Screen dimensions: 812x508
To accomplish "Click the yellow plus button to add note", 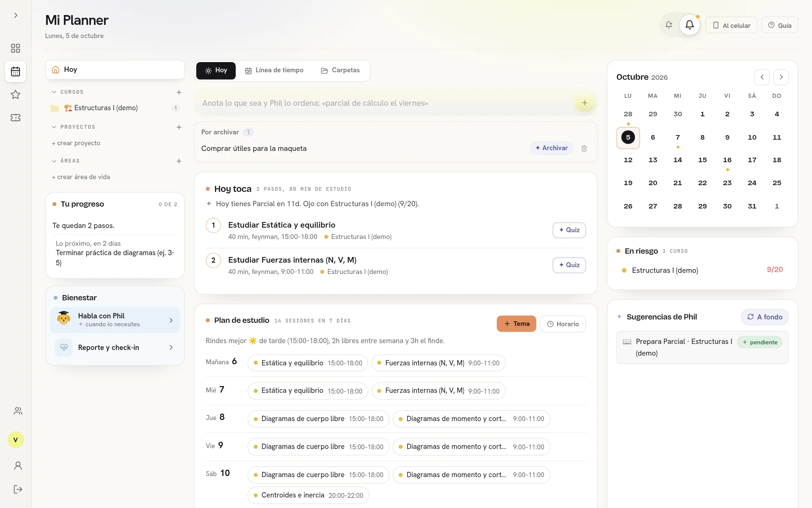I will (585, 103).
